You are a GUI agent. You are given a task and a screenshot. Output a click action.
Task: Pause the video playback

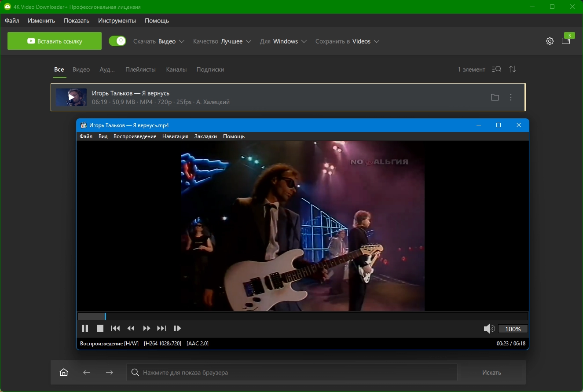[85, 328]
